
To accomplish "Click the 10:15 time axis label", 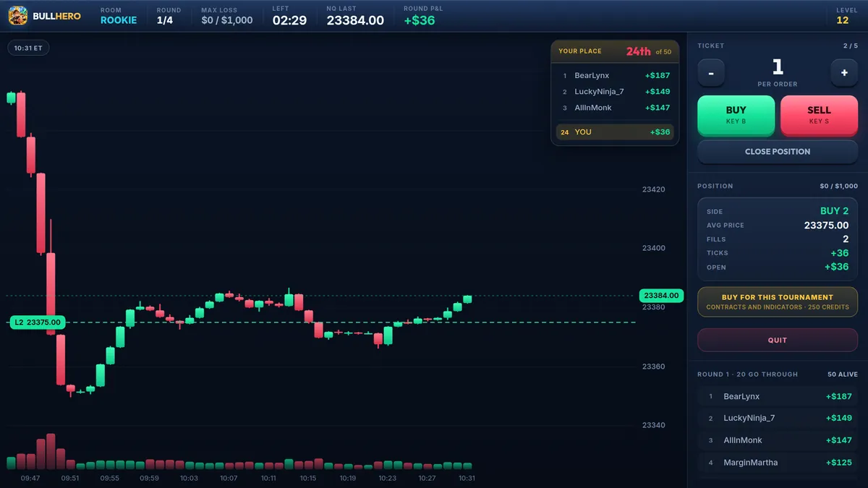I will 308,478.
